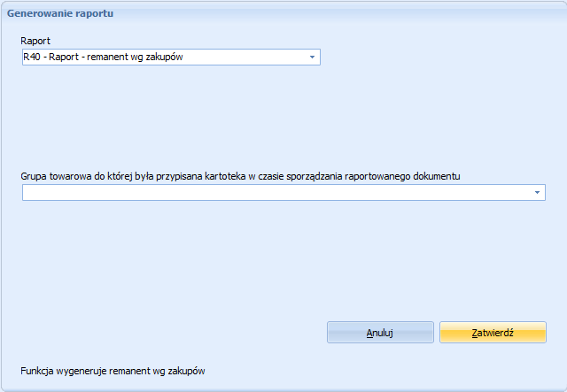
Task: Click the underlined 'Z' of Zatwierdź
Action: click(x=475, y=333)
